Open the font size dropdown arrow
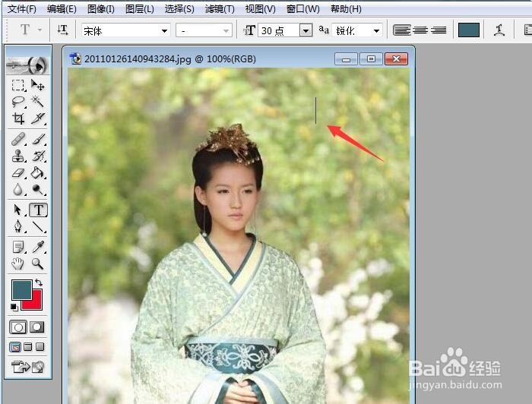The height and width of the screenshot is (404, 532). (x=306, y=30)
